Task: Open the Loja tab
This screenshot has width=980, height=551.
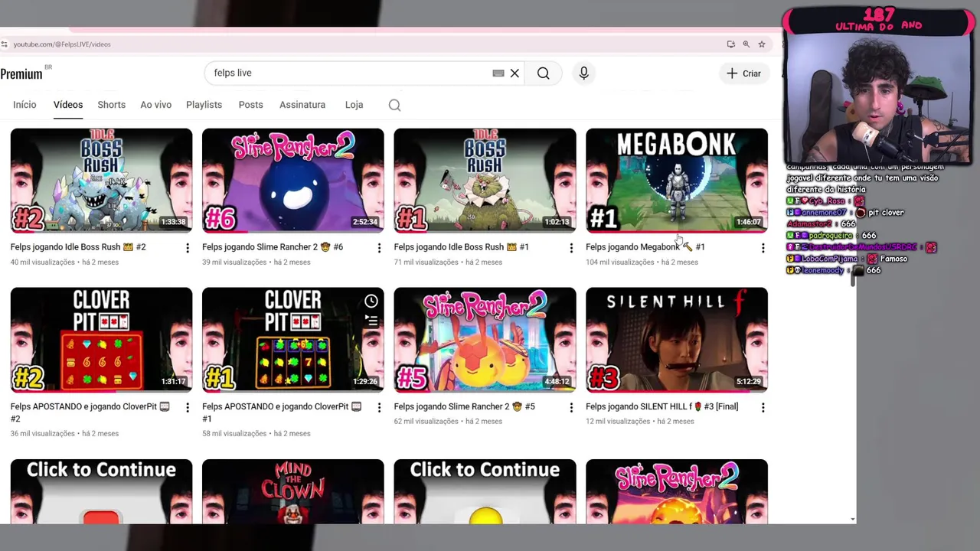Action: click(x=354, y=105)
